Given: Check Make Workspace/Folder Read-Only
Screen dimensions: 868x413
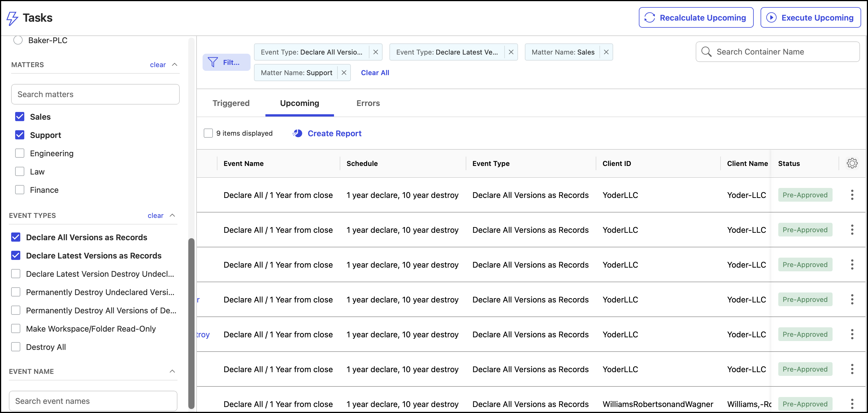Looking at the screenshot, I should pyautogui.click(x=15, y=328).
